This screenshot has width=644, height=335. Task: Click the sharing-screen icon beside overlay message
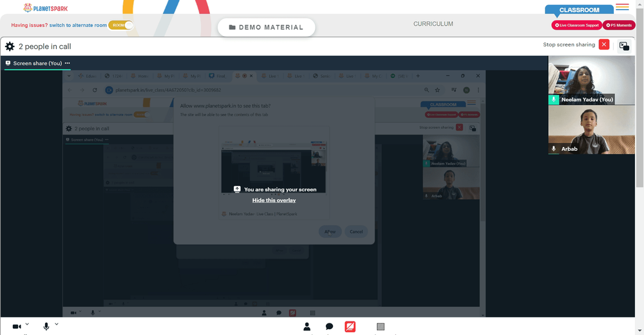point(237,189)
